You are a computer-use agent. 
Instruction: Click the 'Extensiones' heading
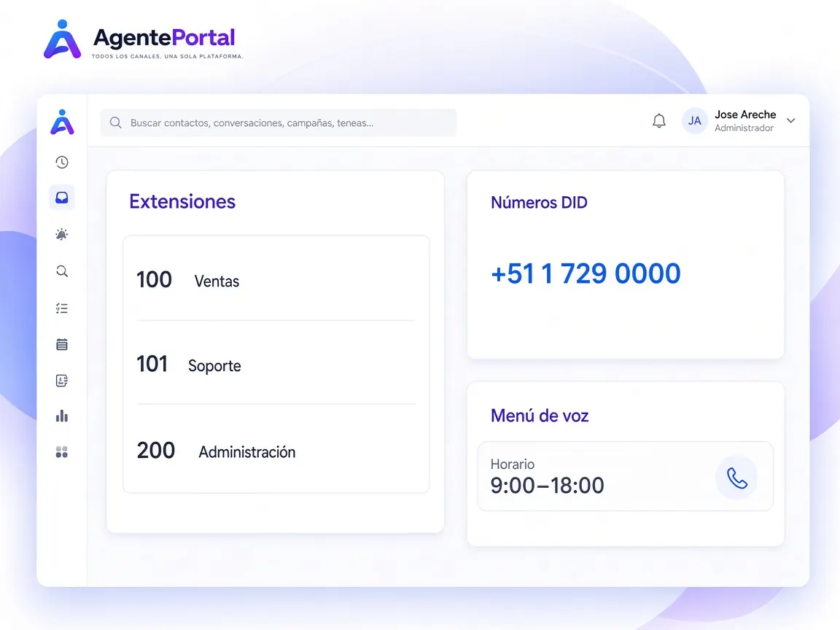[x=182, y=201]
